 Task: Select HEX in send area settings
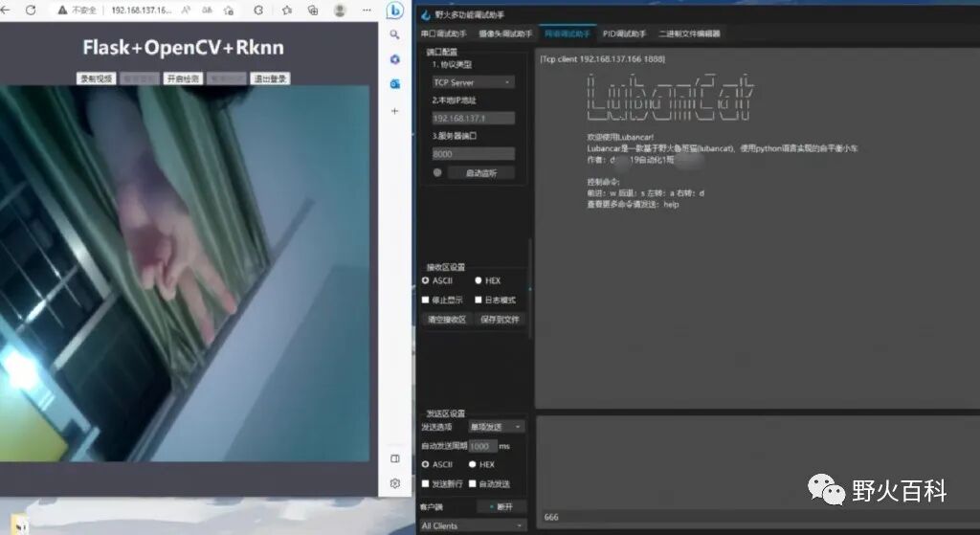tap(482, 464)
